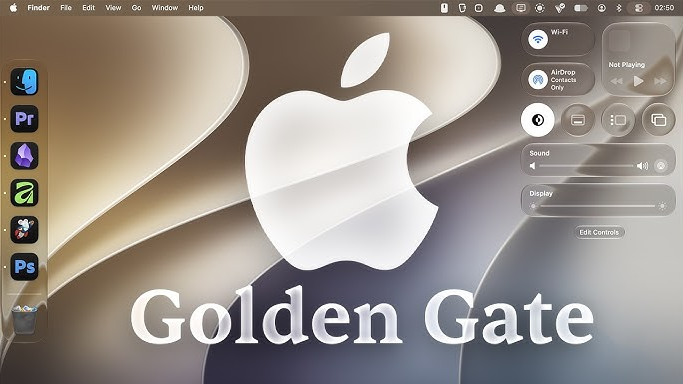Click the dotted circle menu bar icon
This screenshot has height=384, width=683.
tap(540, 8)
